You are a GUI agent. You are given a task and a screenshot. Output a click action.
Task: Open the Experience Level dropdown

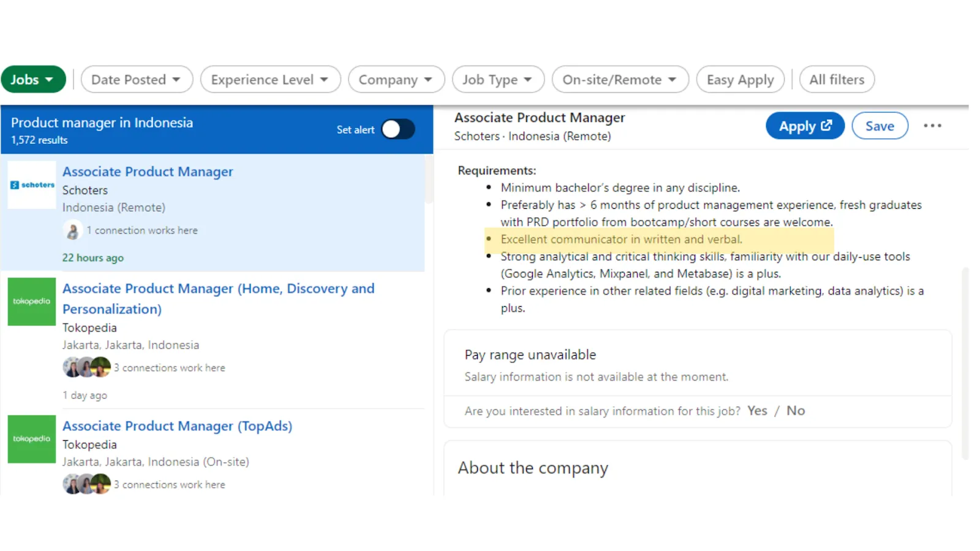(269, 80)
